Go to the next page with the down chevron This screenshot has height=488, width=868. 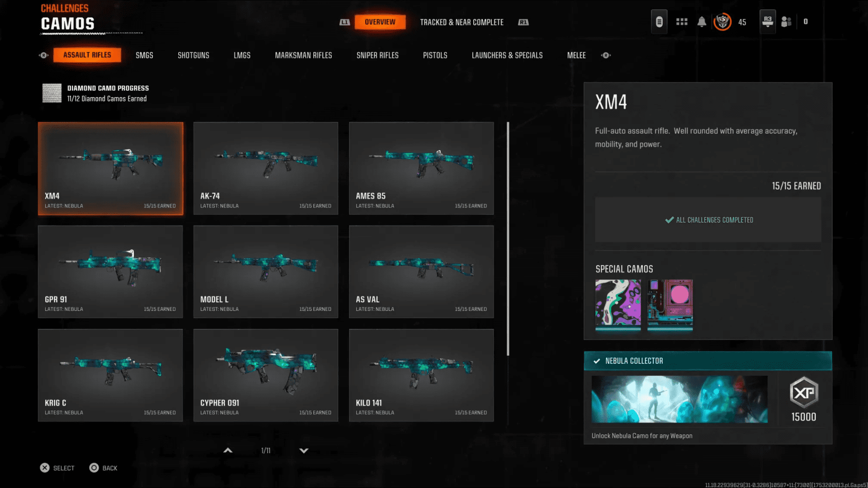click(304, 450)
